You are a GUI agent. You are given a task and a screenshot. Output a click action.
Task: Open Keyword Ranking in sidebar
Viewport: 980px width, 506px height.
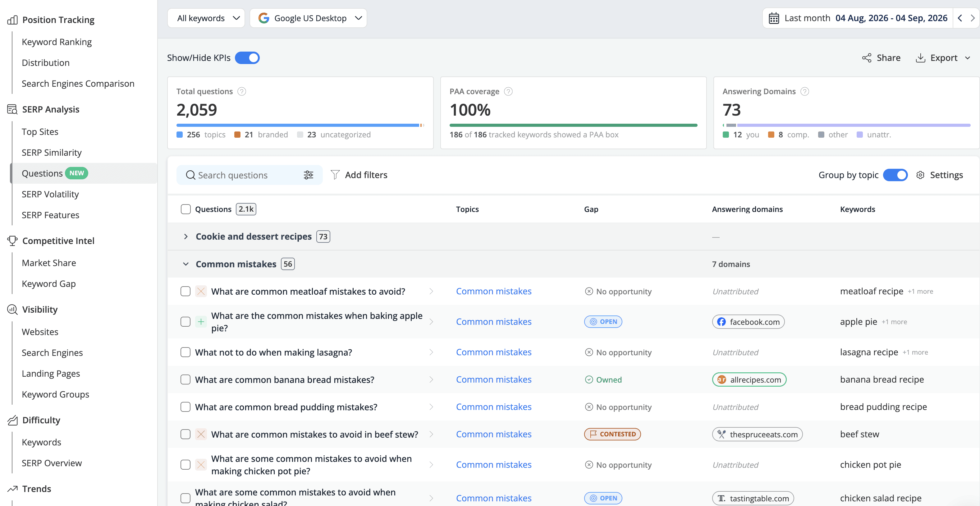(57, 42)
